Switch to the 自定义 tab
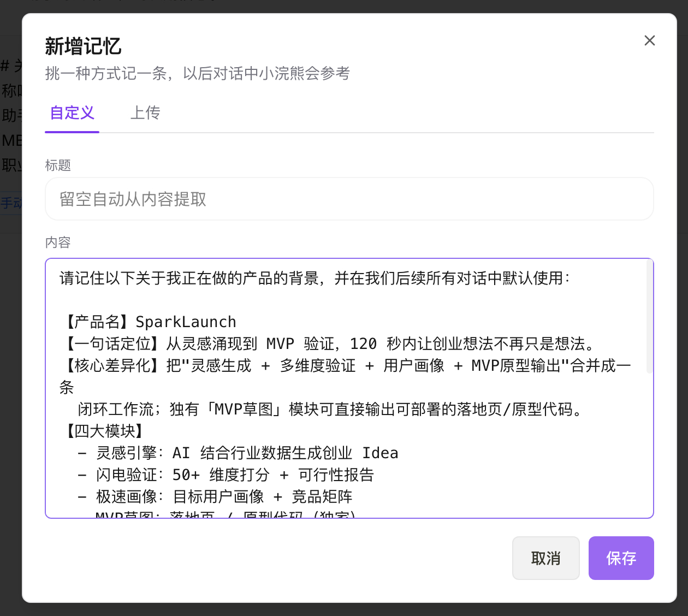The width and height of the screenshot is (688, 616). coord(72,113)
